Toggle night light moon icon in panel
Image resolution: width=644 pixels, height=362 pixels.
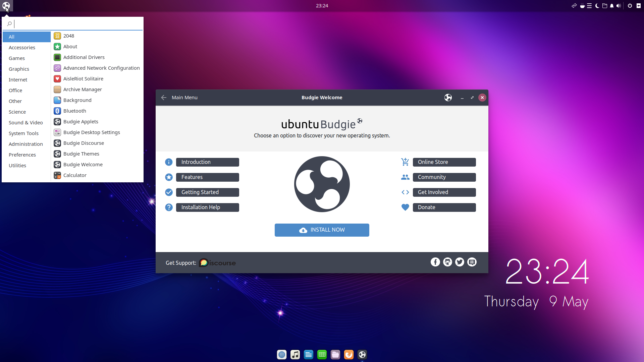[x=597, y=6]
